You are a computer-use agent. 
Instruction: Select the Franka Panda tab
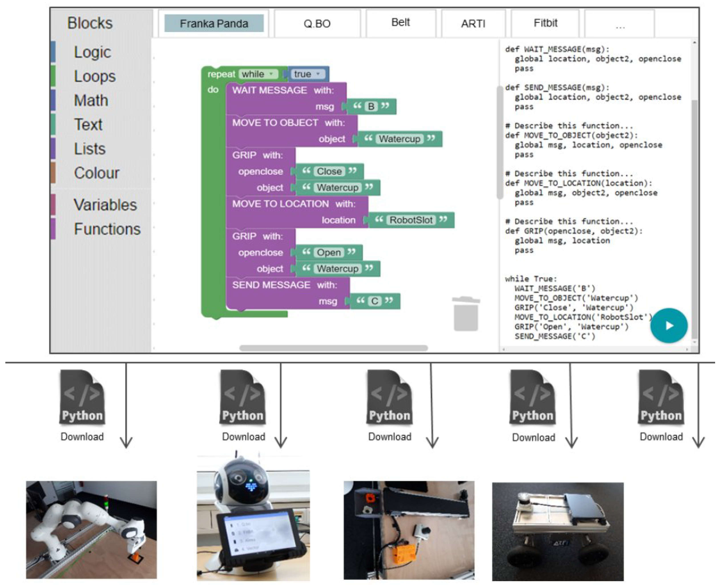[214, 23]
